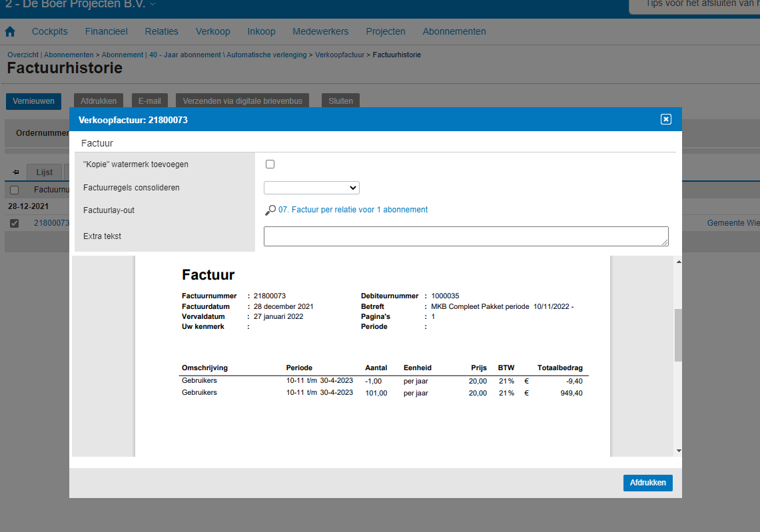The width and height of the screenshot is (760, 532).
Task: Open the Factuurregels consolideren dropdown
Action: click(311, 188)
